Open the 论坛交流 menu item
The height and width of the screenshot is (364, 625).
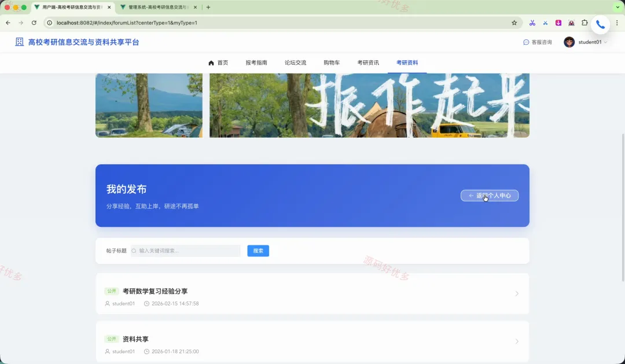point(295,62)
